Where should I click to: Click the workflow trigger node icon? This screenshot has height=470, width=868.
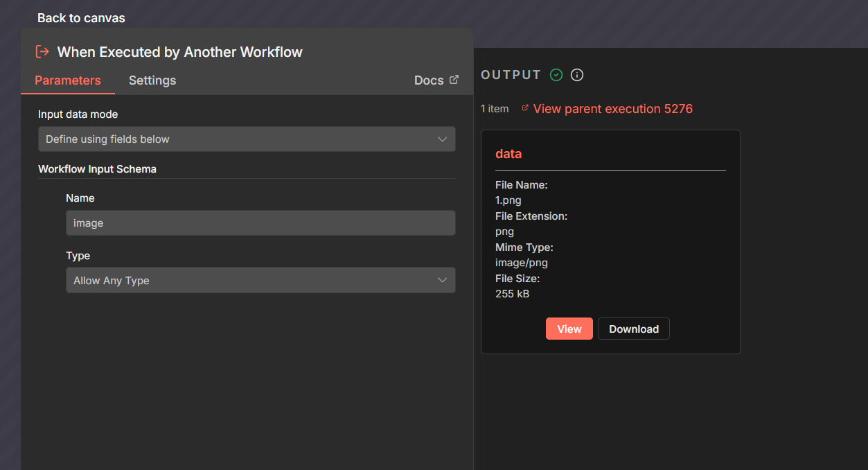coord(42,52)
